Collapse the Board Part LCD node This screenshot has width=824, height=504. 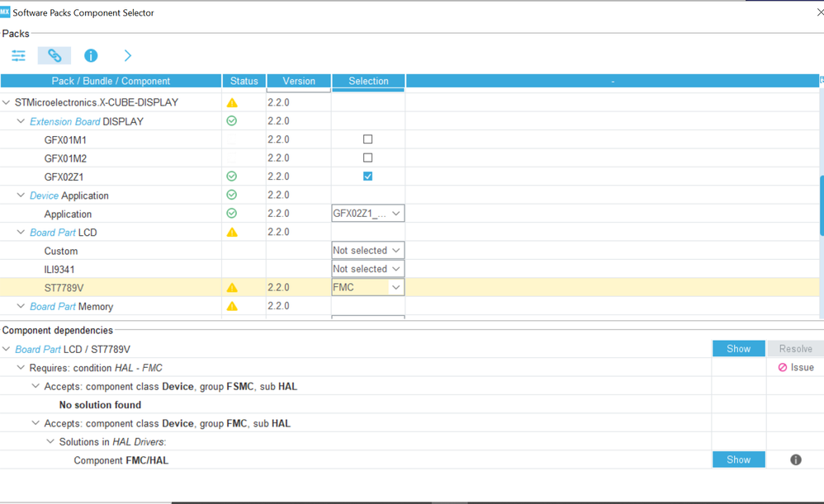pyautogui.click(x=21, y=232)
